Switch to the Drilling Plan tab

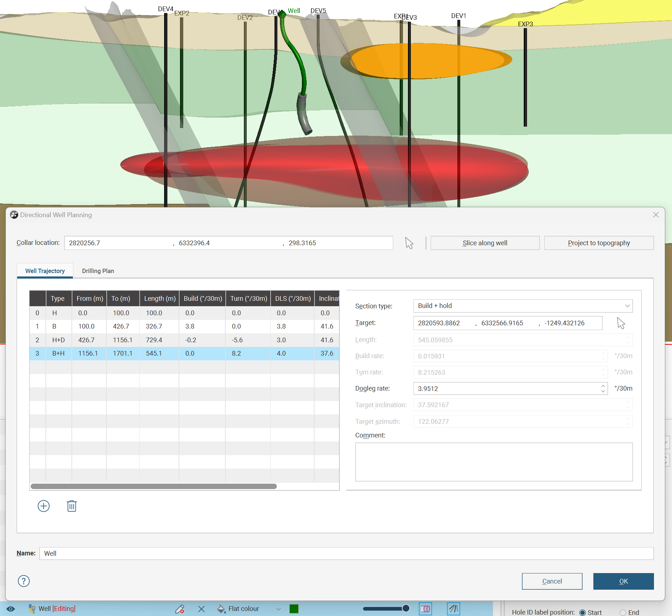tap(98, 271)
